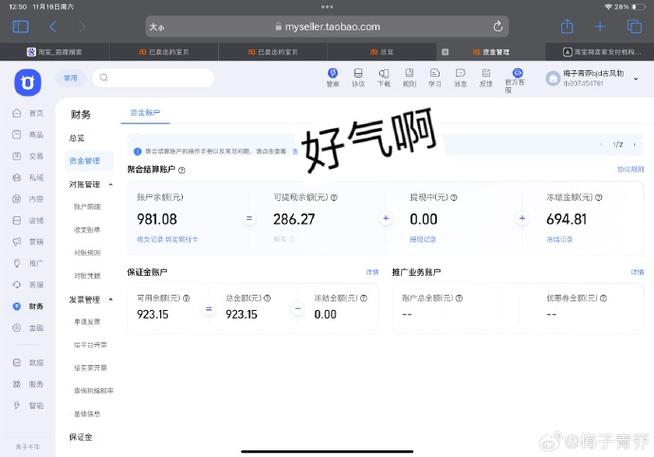Open the 保证金账户 详情 link
This screenshot has height=457, width=654.
pos(372,272)
